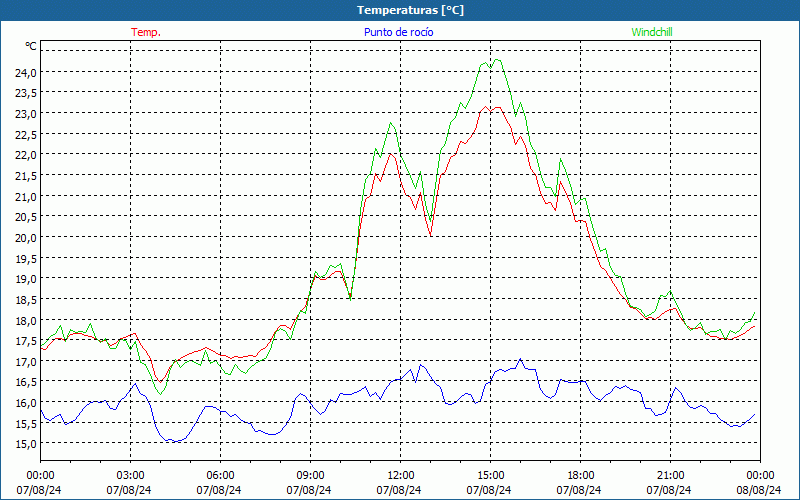This screenshot has height=500, width=800.
Task: Click the '17,5' y-axis value
Action: click(x=26, y=341)
